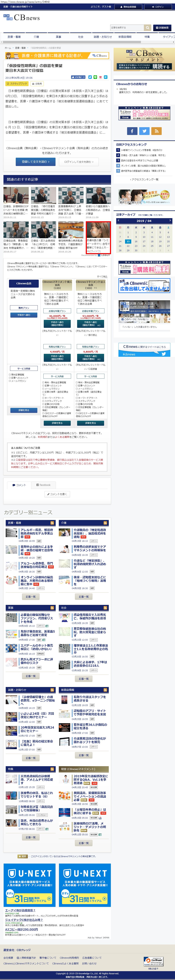Screen dimensions: 175x980
Task: Open 広告出稿してみませんか banner
Action: tap(144, 285)
